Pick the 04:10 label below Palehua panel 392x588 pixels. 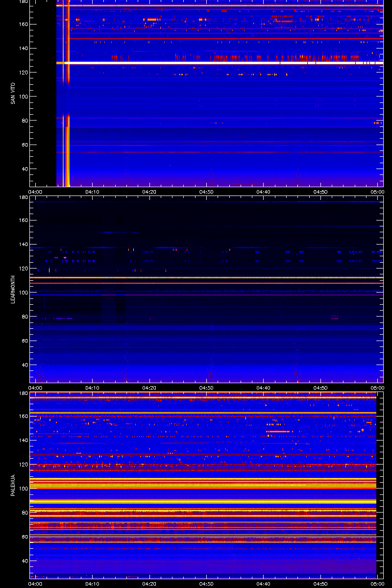pos(93,584)
